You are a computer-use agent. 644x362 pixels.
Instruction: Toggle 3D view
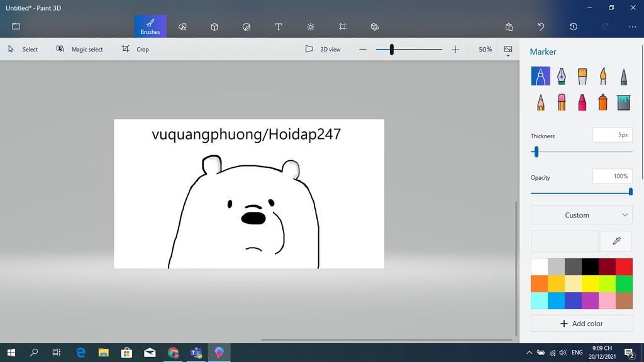pyautogui.click(x=323, y=49)
